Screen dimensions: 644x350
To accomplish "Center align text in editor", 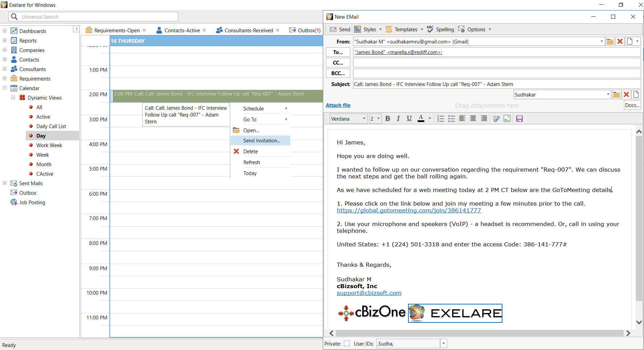I will click(473, 119).
